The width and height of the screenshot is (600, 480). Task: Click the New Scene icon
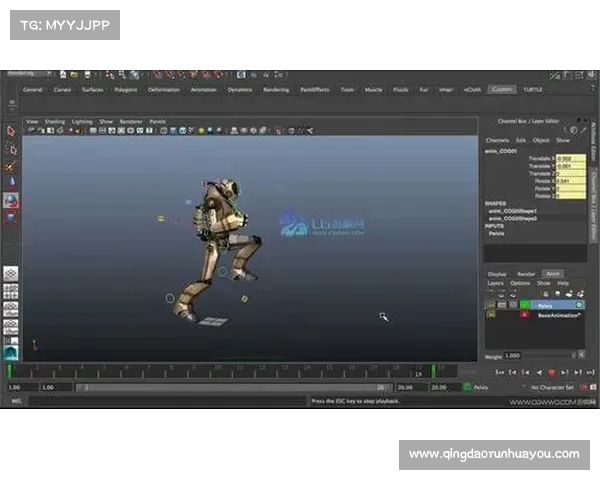click(64, 75)
